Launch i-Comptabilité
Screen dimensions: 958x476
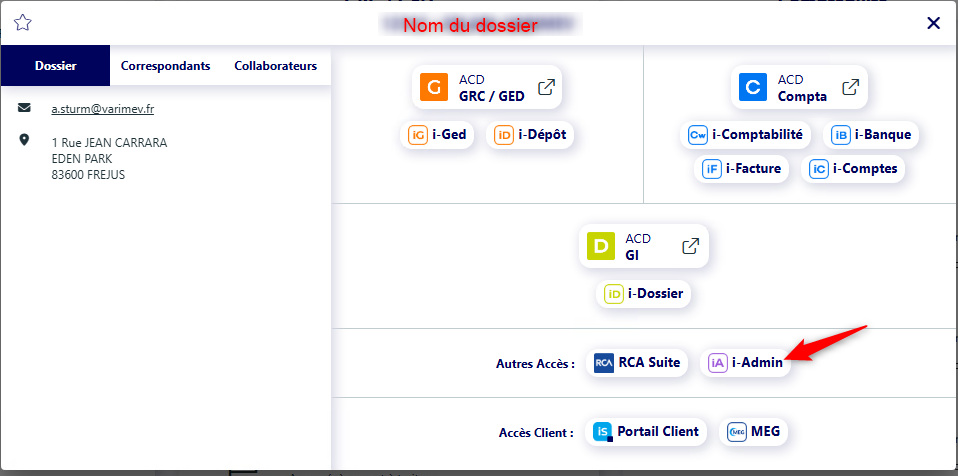[746, 134]
